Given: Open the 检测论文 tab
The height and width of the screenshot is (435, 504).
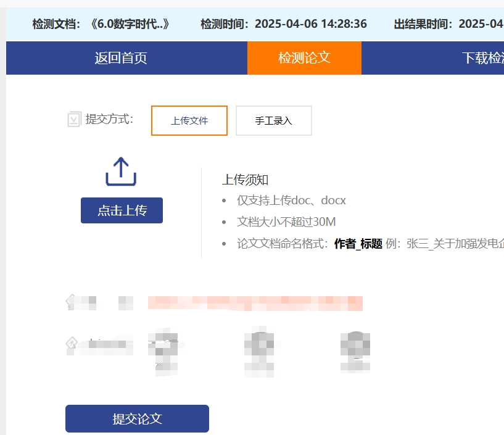Looking at the screenshot, I should [304, 58].
